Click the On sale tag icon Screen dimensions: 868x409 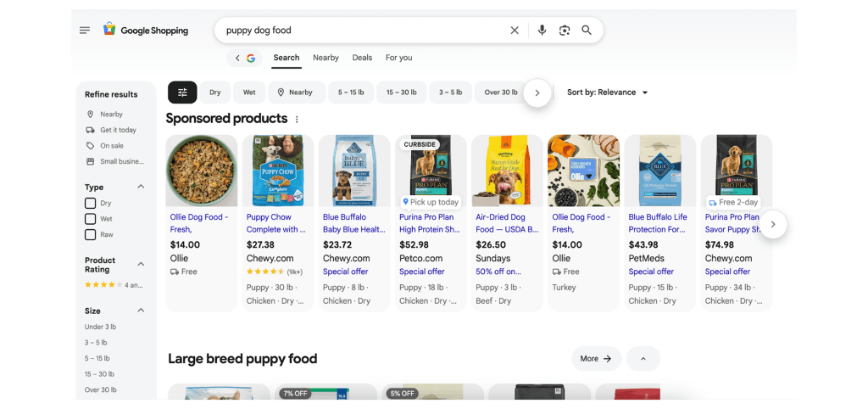(x=90, y=146)
